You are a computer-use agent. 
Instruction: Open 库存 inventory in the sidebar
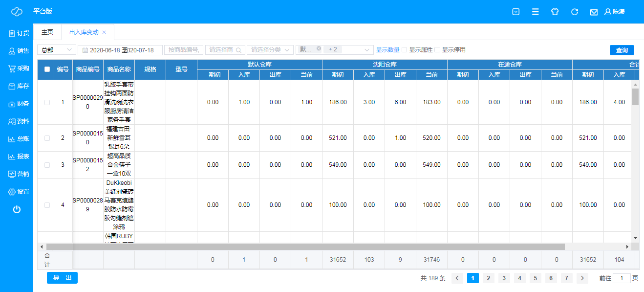[19, 86]
